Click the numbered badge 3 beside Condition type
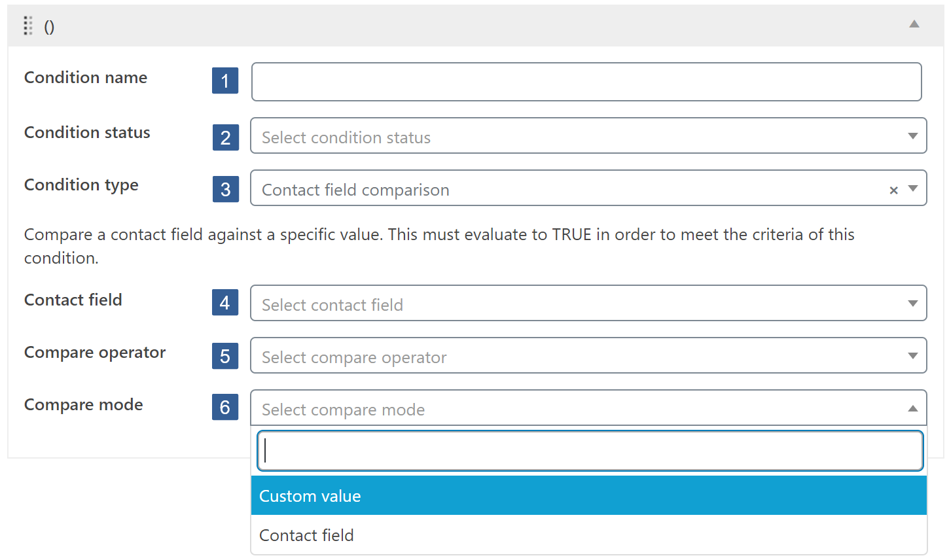This screenshot has height=560, width=949. [224, 189]
